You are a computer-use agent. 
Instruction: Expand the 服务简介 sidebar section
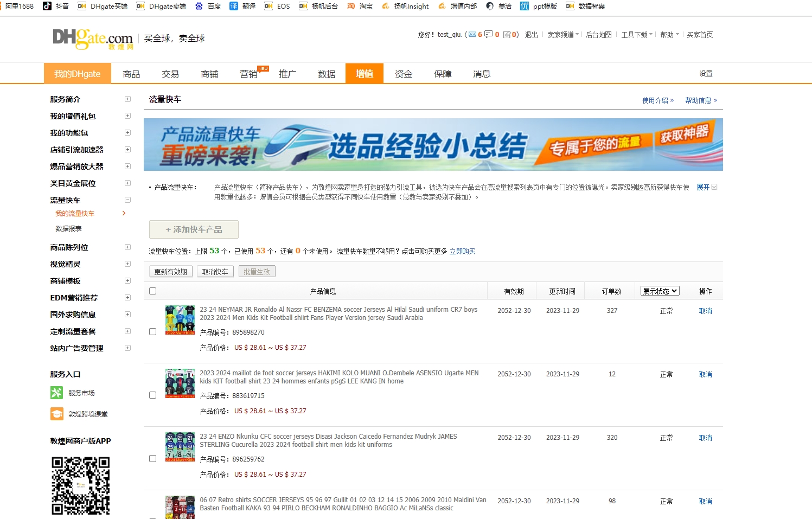click(x=127, y=99)
